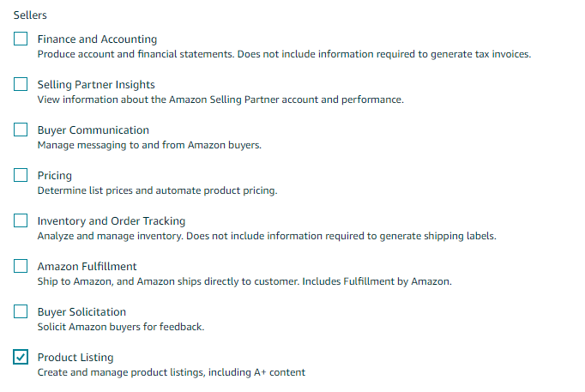Screen dimensions: 585x392
Task: Check the Inventory and Order Tracking box
Action: tap(21, 220)
